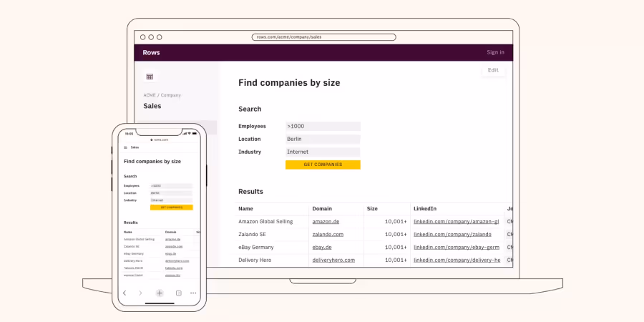This screenshot has height=322, width=644.
Task: Tap the Location field on the phone
Action: 171,193
